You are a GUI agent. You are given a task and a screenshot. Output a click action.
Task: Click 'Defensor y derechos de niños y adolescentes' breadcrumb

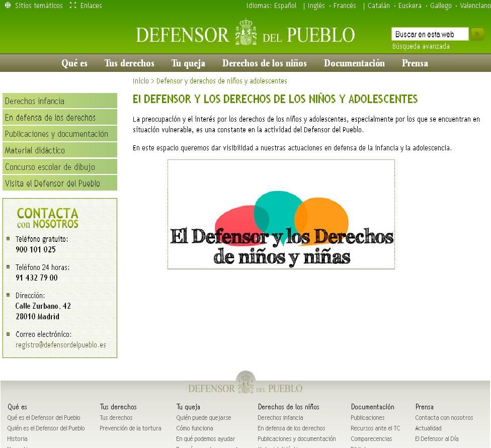[x=222, y=81]
